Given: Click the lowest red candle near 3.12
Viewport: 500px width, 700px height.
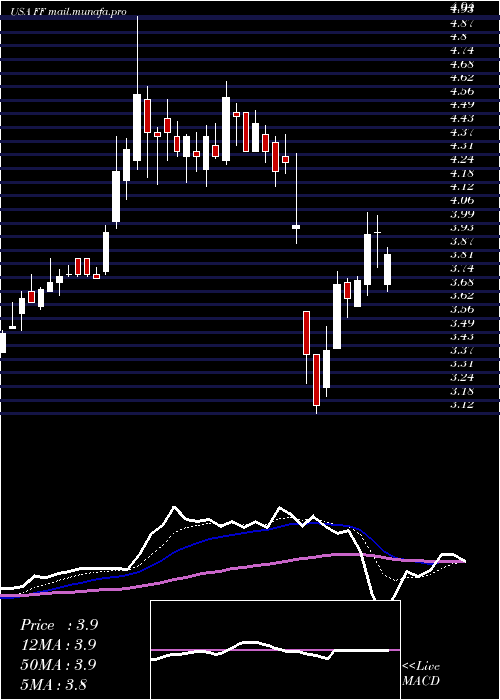Looking at the screenshot, I should coord(317,380).
